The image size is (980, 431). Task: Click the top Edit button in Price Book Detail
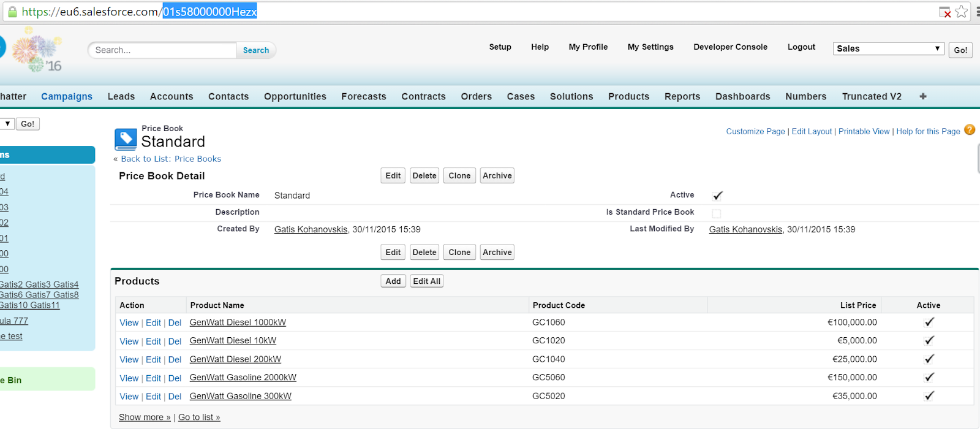[x=393, y=175]
